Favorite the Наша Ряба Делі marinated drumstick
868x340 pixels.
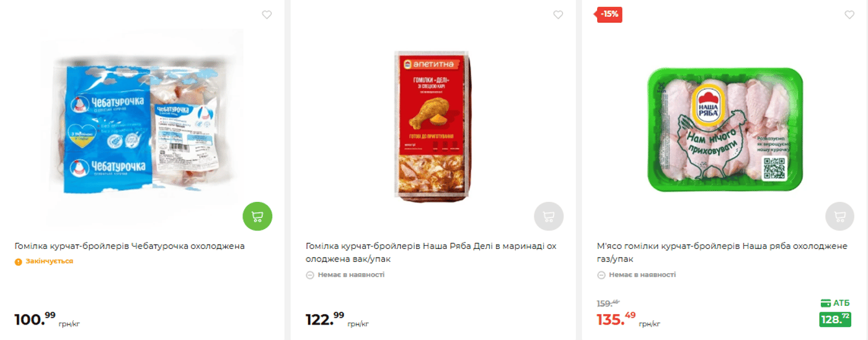[558, 15]
